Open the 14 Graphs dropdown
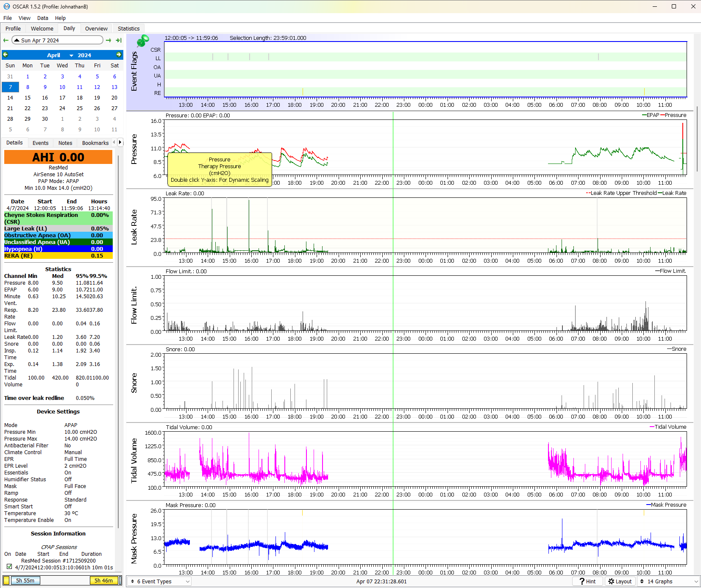 pyautogui.click(x=668, y=581)
